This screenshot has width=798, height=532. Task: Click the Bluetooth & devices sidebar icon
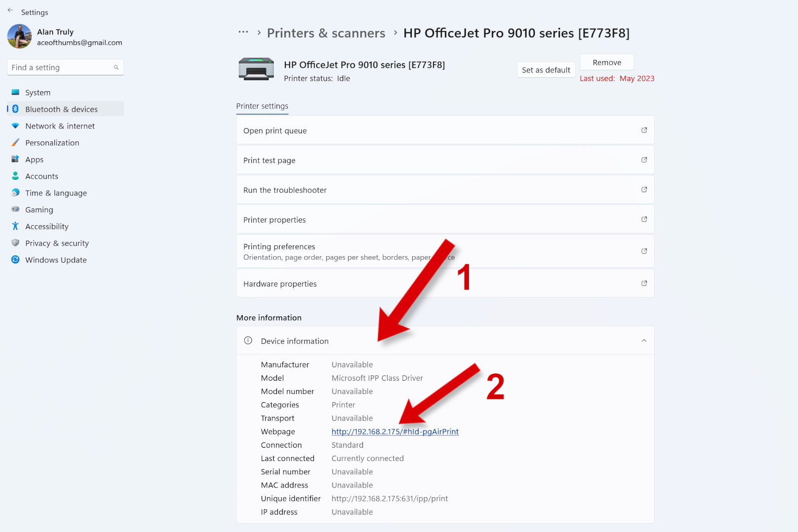point(15,109)
